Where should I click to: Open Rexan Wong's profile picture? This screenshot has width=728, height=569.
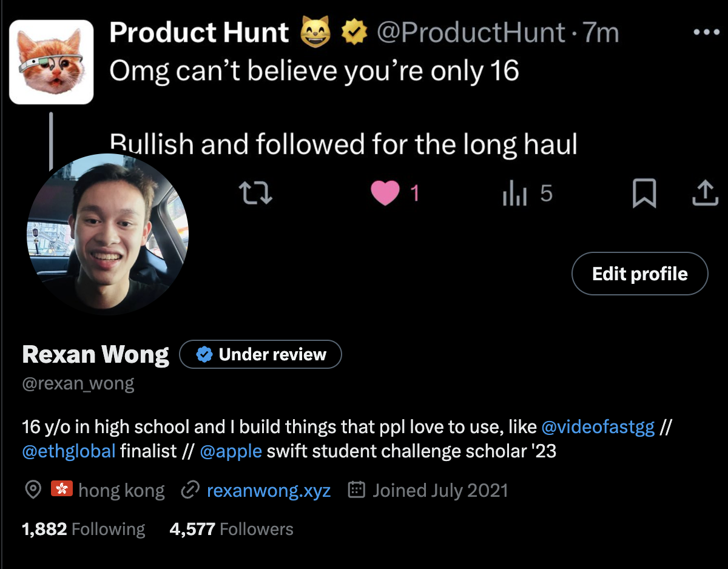(107, 234)
